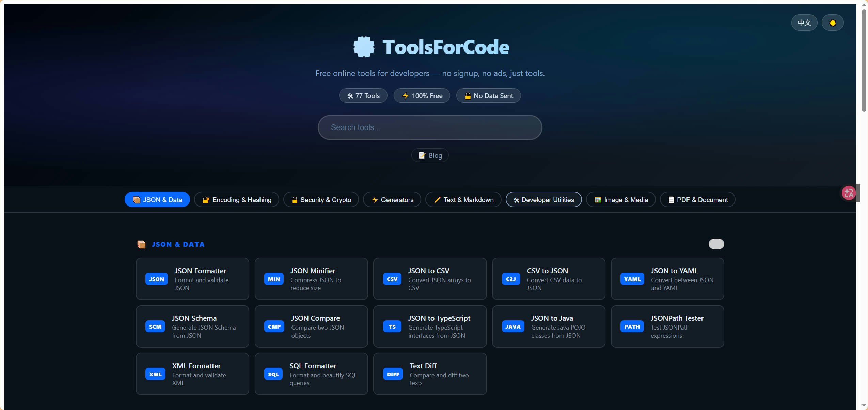Click the floating translate widget icon
The height and width of the screenshot is (410, 868).
[848, 193]
